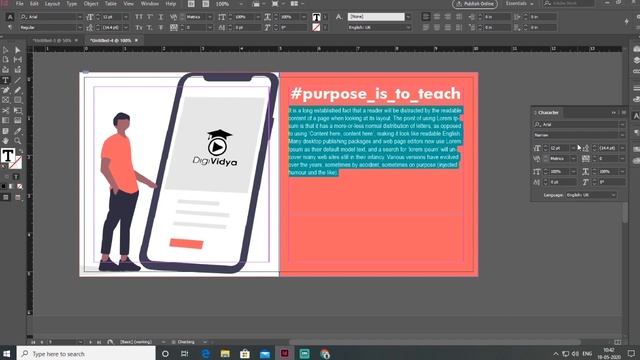The image size is (640, 360).
Task: Open the Window menu
Action: coord(150,4)
